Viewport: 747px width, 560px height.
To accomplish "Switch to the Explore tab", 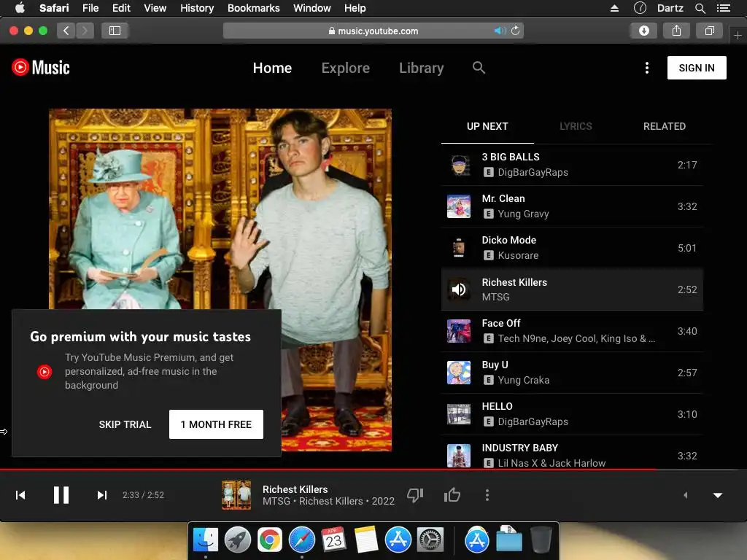I will click(345, 68).
